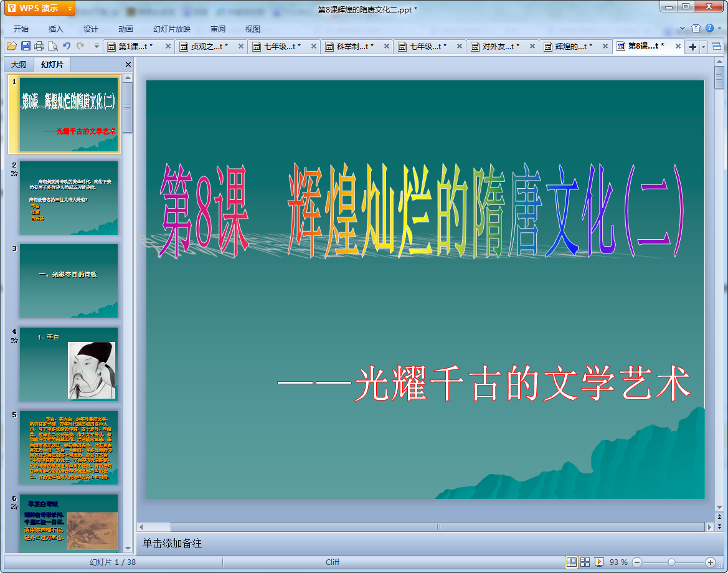Open the 插入 menu
Viewport: 728px width, 573px height.
coord(55,29)
